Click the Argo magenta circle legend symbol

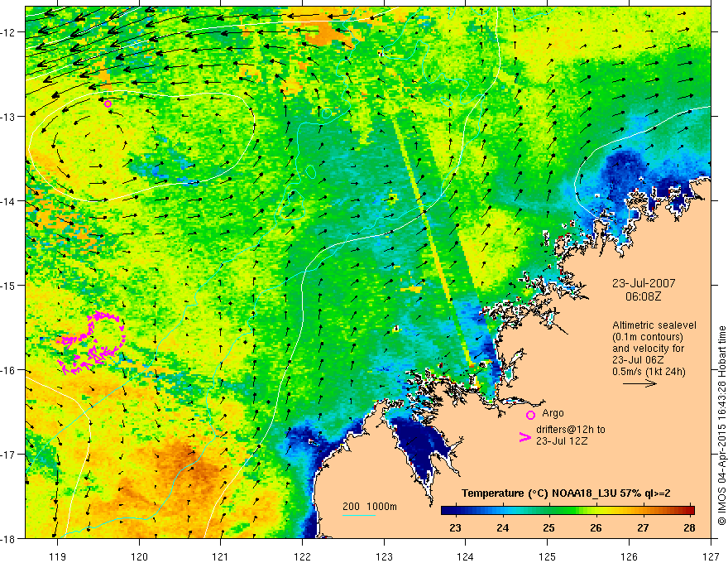click(x=530, y=415)
